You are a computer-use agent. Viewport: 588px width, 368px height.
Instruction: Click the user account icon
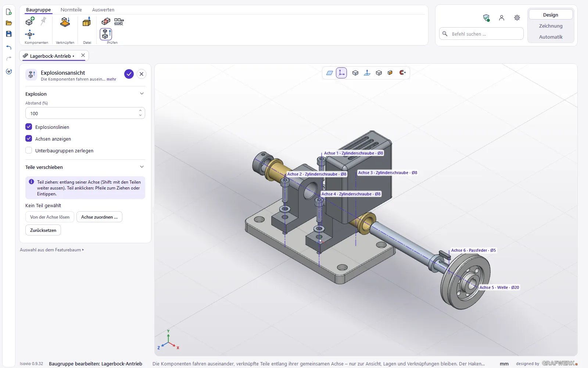(x=502, y=18)
